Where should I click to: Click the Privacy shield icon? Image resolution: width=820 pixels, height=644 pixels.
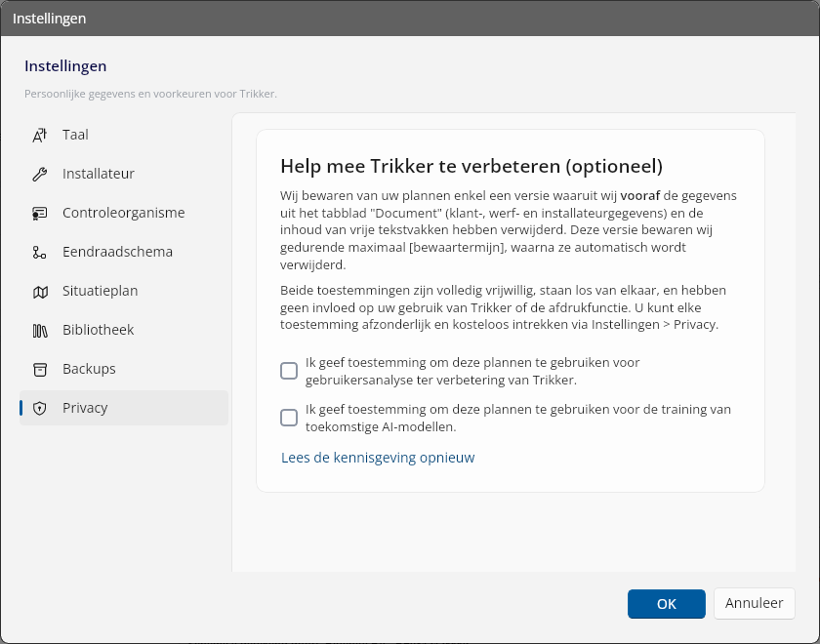(x=40, y=408)
